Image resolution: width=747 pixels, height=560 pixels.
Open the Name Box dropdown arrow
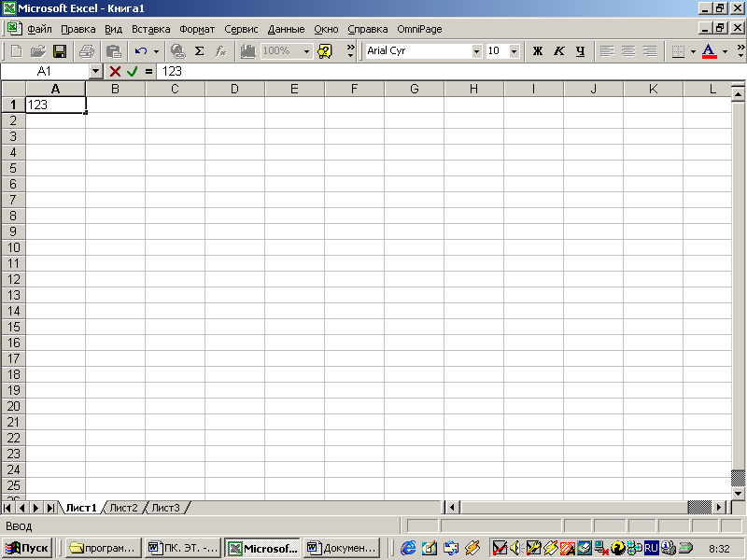pos(96,72)
